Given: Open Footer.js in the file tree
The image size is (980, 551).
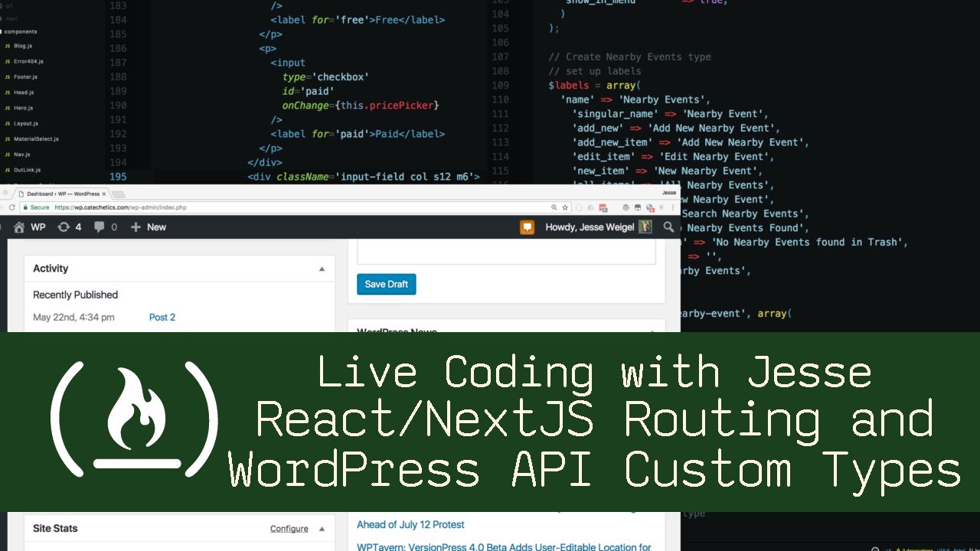Looking at the screenshot, I should (x=25, y=77).
